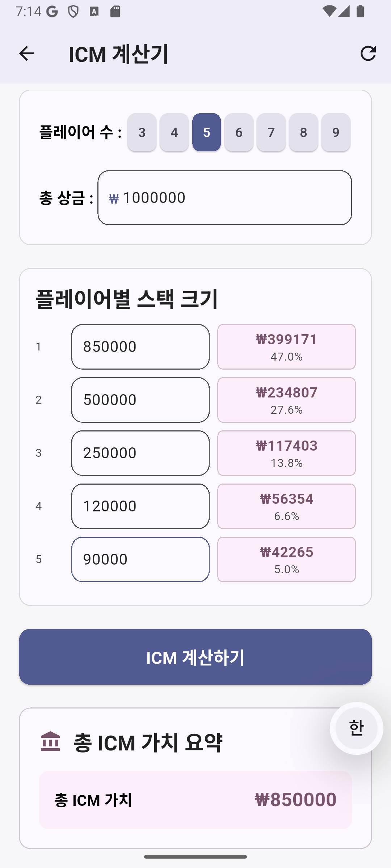Choose 6 as player count

pos(239,132)
